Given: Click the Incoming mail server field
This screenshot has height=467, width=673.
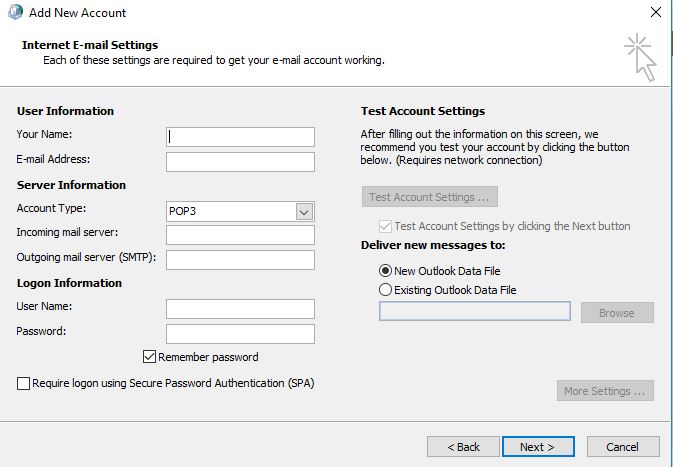Looking at the screenshot, I should click(240, 235).
